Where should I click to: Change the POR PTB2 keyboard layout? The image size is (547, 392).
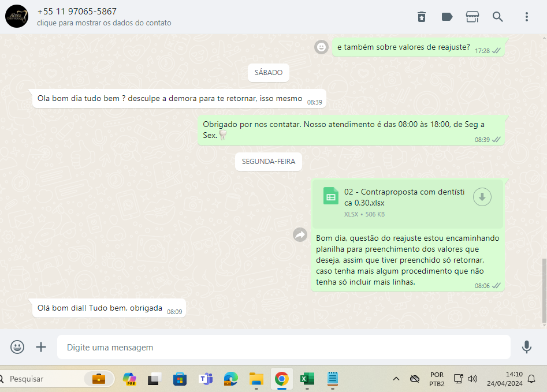[437, 379]
